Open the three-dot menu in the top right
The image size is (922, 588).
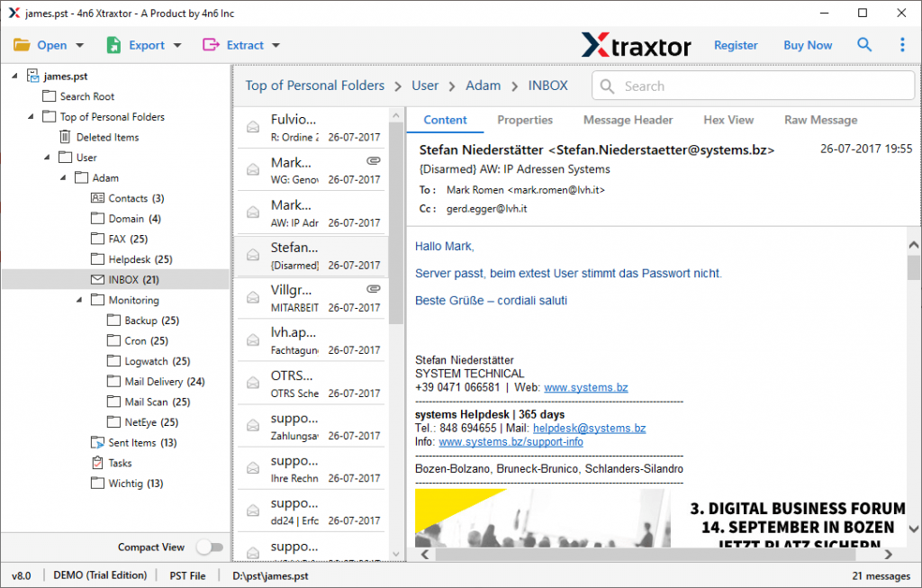[x=902, y=44]
